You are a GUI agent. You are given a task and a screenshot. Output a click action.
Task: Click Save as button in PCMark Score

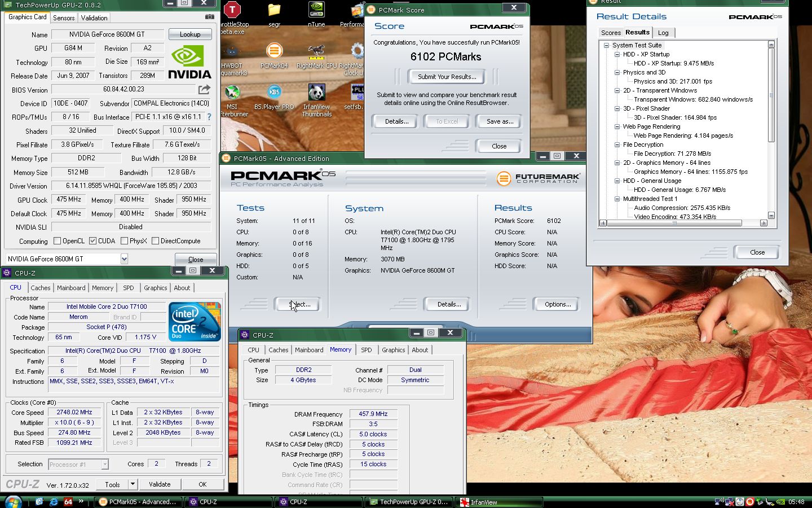pos(500,121)
